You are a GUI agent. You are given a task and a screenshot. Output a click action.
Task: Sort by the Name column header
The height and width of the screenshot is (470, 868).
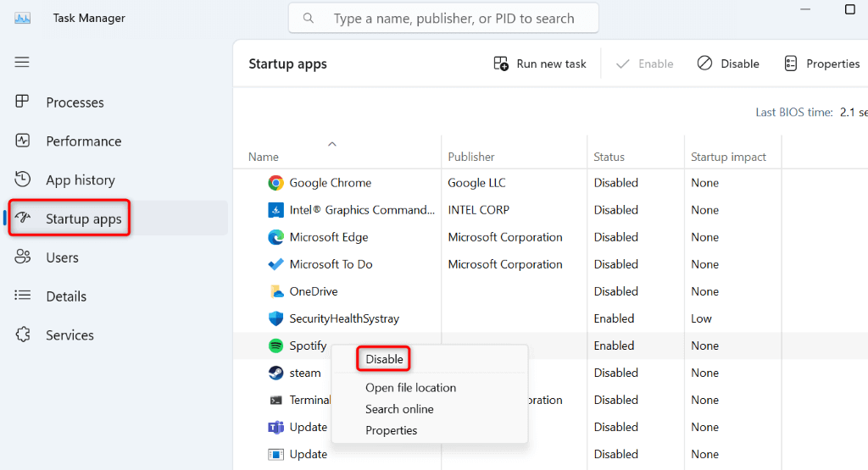[x=264, y=157]
